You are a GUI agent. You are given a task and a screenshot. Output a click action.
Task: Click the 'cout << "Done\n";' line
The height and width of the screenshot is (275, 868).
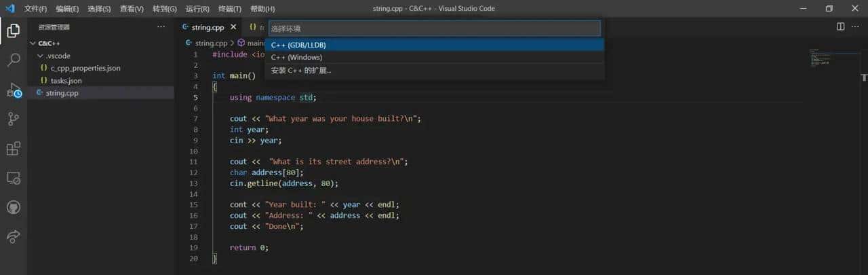(x=267, y=226)
